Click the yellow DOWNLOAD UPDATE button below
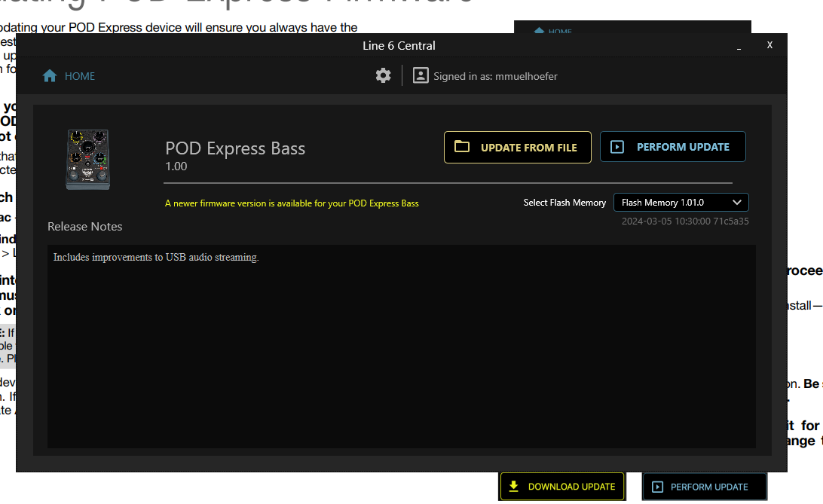The height and width of the screenshot is (504, 823). pos(562,487)
